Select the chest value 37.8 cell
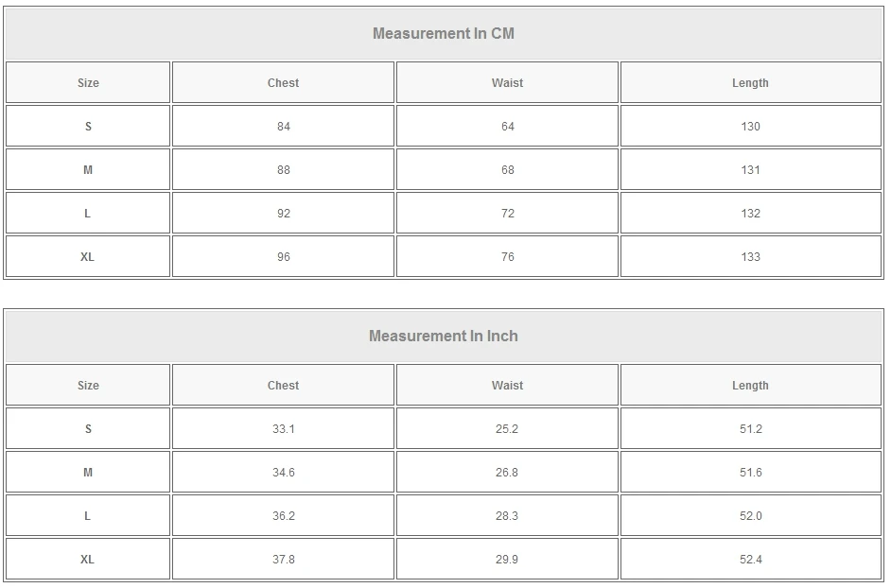Screen dimensions: 891x588 pos(283,560)
